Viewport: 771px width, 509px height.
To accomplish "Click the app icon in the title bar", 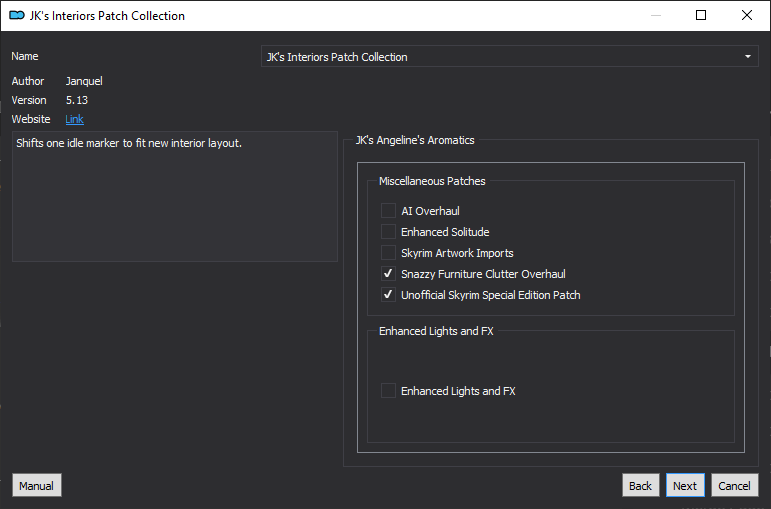I will coord(17,16).
